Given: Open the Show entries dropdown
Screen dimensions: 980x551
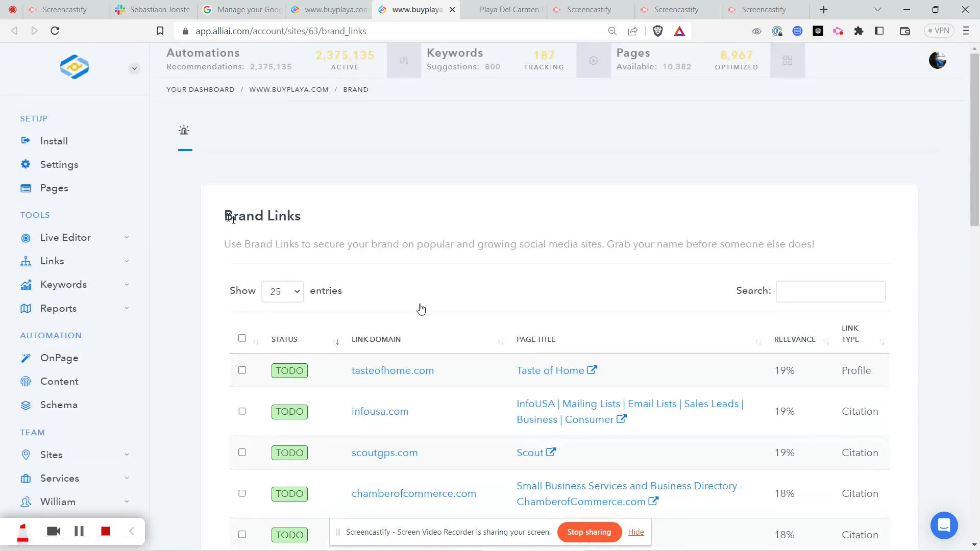Looking at the screenshot, I should pyautogui.click(x=282, y=291).
